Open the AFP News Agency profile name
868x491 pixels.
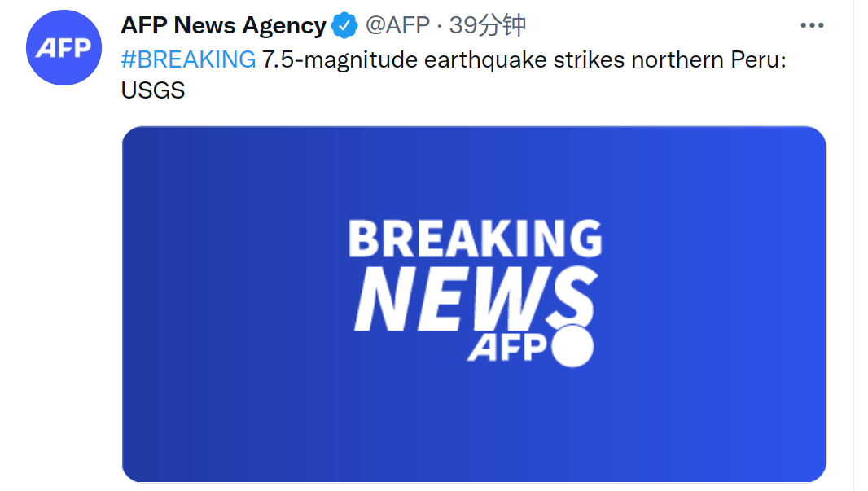point(223,26)
